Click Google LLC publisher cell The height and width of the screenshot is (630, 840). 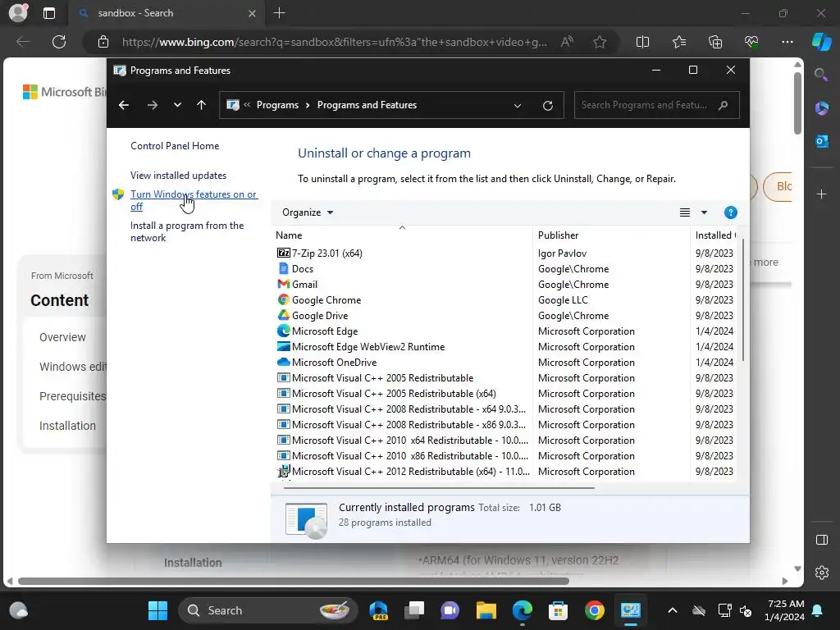563,300
